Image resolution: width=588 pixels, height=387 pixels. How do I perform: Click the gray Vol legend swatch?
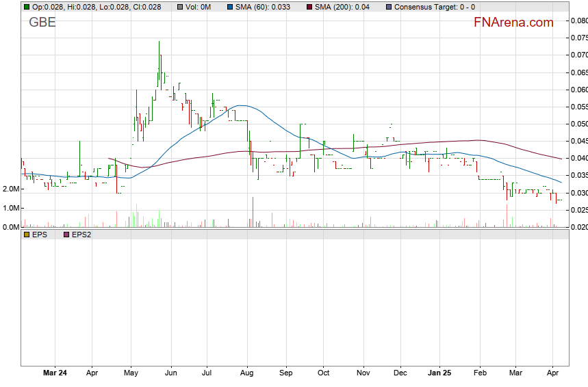(x=179, y=7)
